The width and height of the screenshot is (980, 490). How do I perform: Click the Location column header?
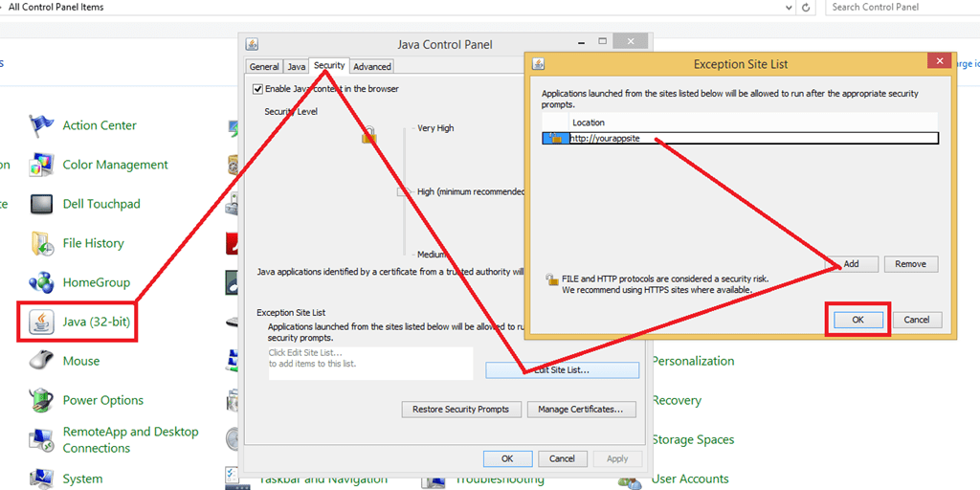(753, 122)
